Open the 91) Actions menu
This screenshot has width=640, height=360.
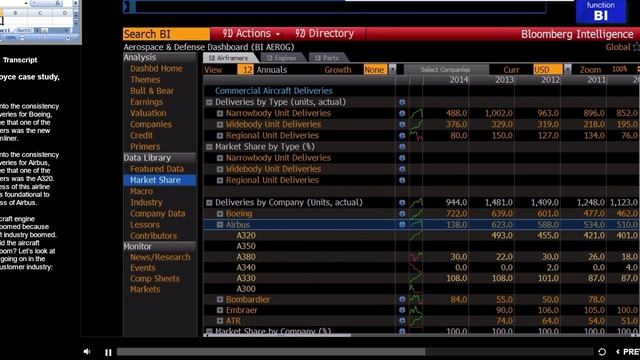(251, 34)
